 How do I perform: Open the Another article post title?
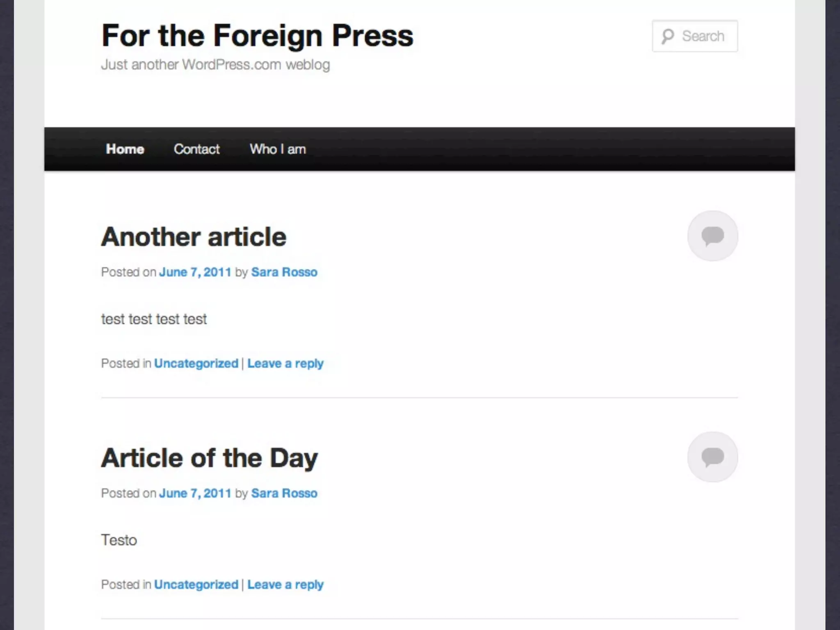[x=194, y=237]
